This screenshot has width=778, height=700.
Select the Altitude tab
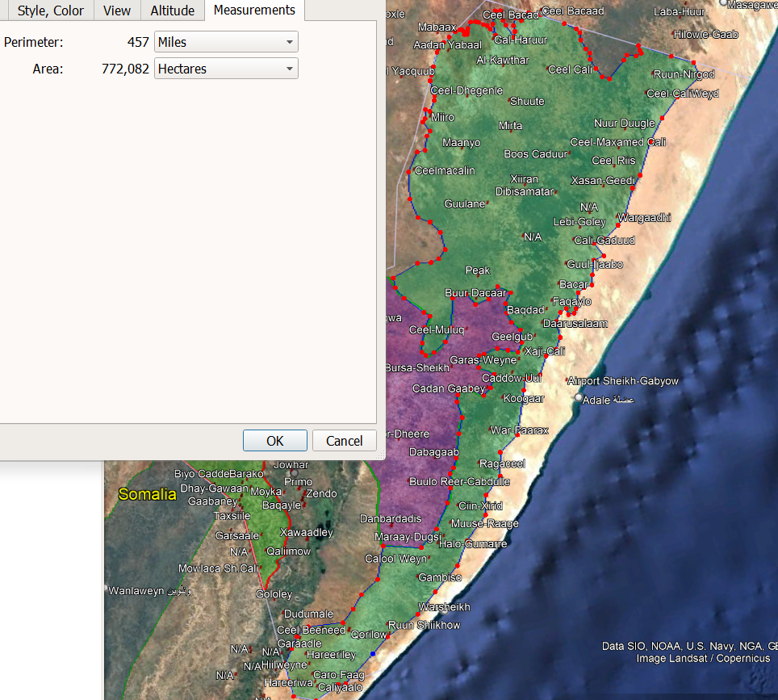pyautogui.click(x=172, y=10)
